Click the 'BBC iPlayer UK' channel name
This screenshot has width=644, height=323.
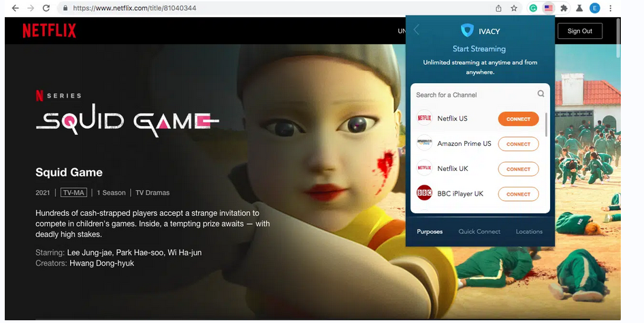pyautogui.click(x=460, y=194)
